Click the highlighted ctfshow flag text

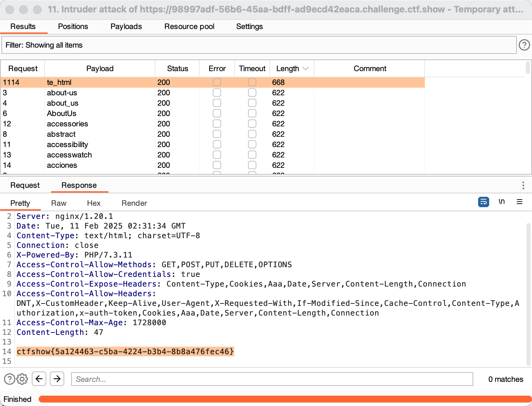125,351
